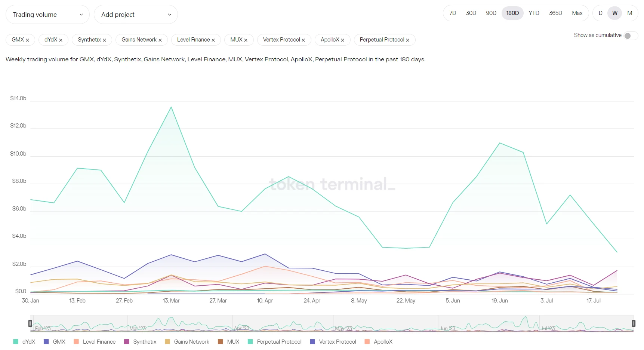Image resolution: width=644 pixels, height=350 pixels.
Task: Toggle Perpetual Protocol series in the legend
Action: pyautogui.click(x=275, y=342)
